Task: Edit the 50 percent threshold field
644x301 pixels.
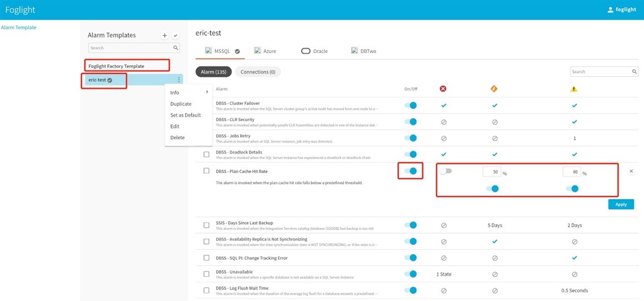Action: (492, 172)
